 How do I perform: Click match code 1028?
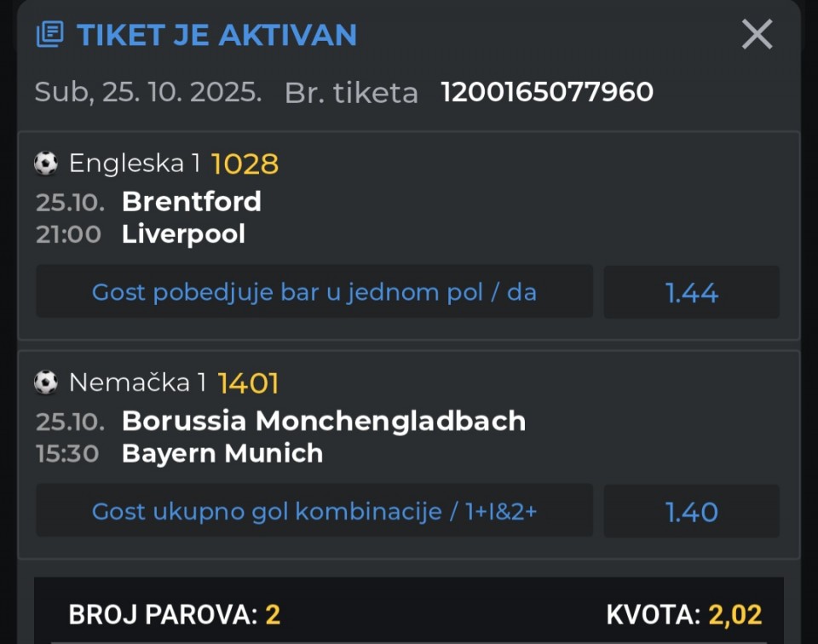(x=245, y=163)
